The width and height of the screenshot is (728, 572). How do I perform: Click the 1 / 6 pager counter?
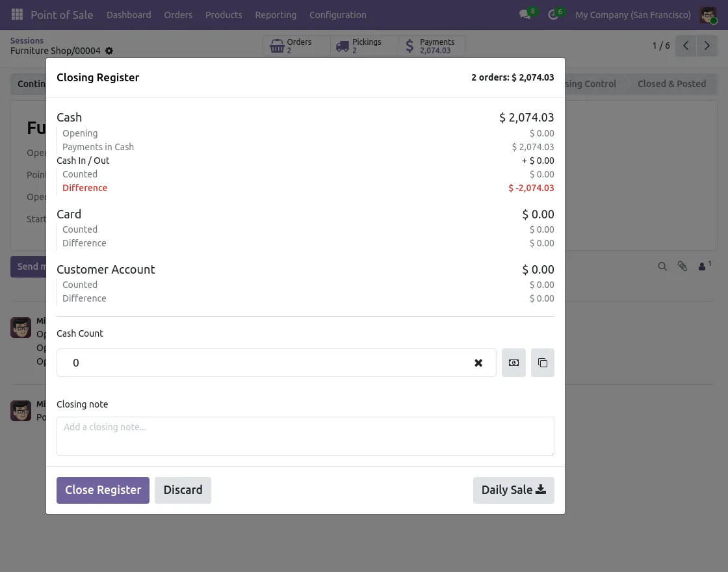point(660,45)
